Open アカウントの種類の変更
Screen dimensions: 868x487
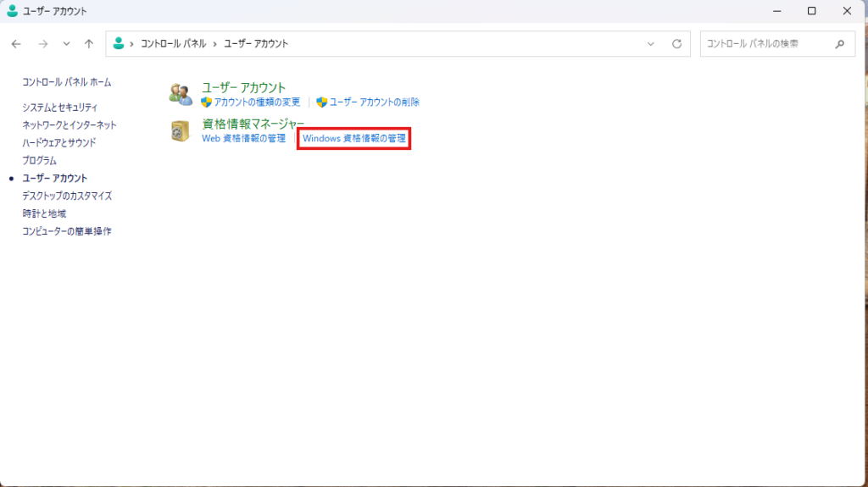(257, 102)
